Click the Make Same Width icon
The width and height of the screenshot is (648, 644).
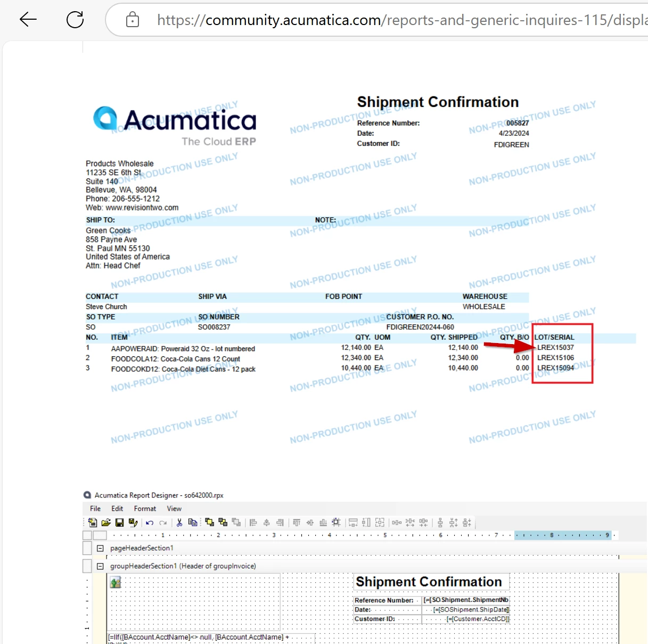pos(353,523)
